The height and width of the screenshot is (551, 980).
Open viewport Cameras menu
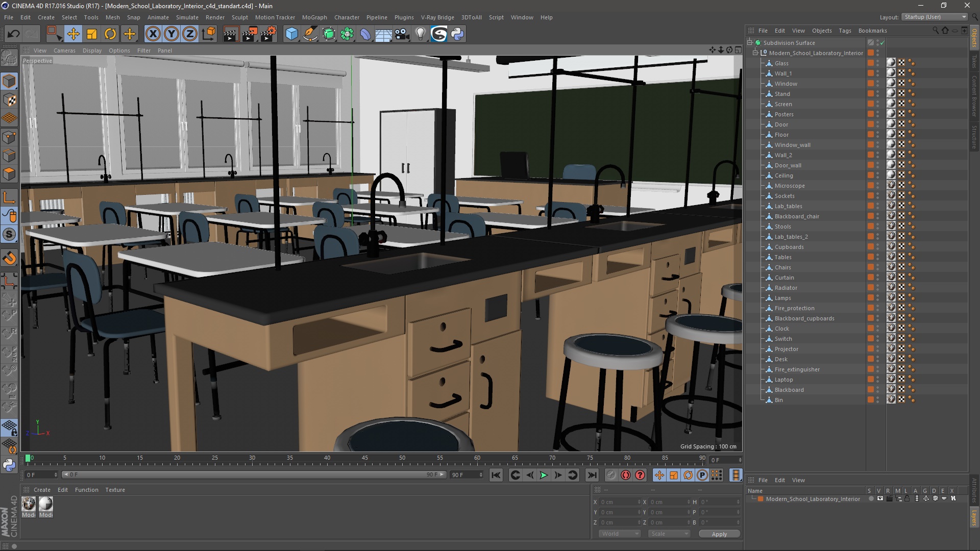click(64, 51)
